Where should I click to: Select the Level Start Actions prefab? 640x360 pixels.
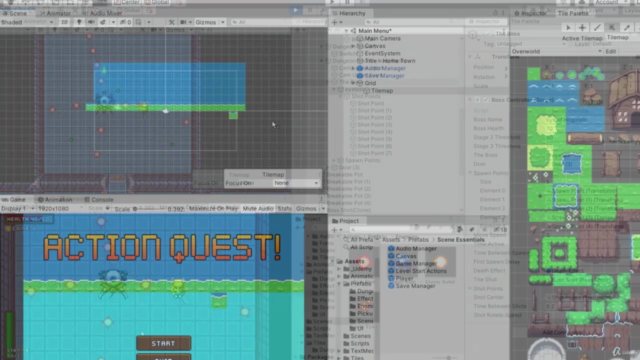click(x=417, y=271)
